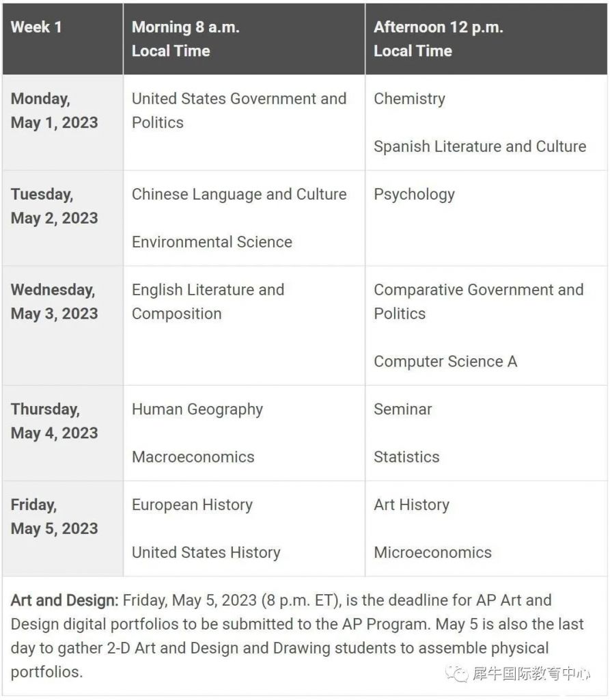Pick the Macroeconomics exam entry
The height and width of the screenshot is (700, 610).
coord(193,457)
